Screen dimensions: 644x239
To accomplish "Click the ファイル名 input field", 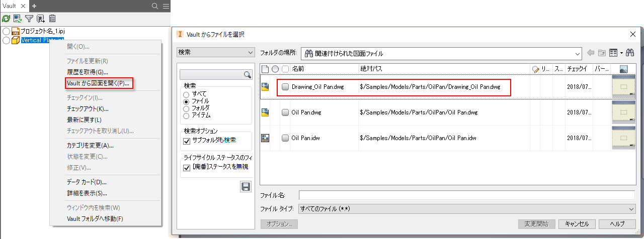I will 467,195.
